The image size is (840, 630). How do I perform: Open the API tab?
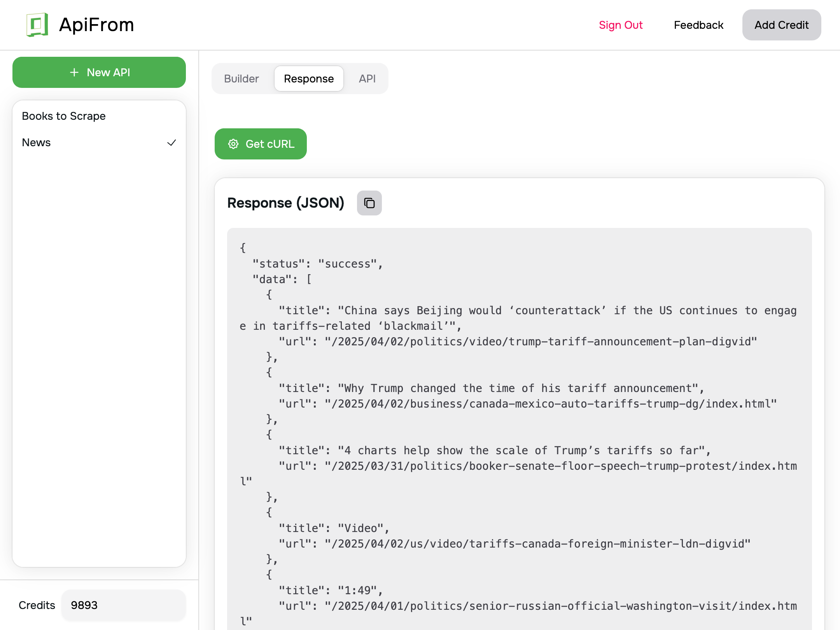[367, 79]
